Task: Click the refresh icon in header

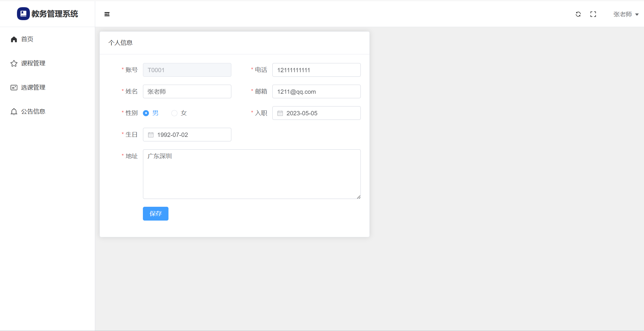Action: pos(578,14)
